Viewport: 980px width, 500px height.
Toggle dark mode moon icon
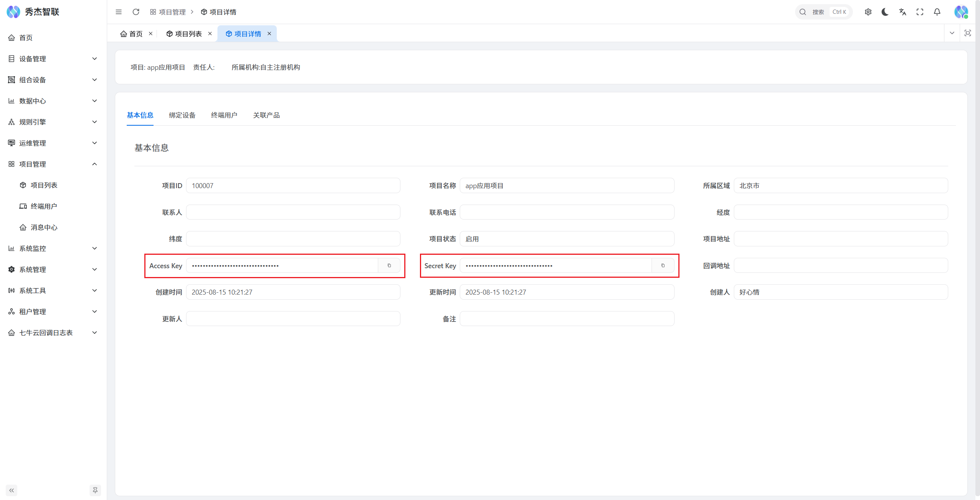[x=885, y=12]
